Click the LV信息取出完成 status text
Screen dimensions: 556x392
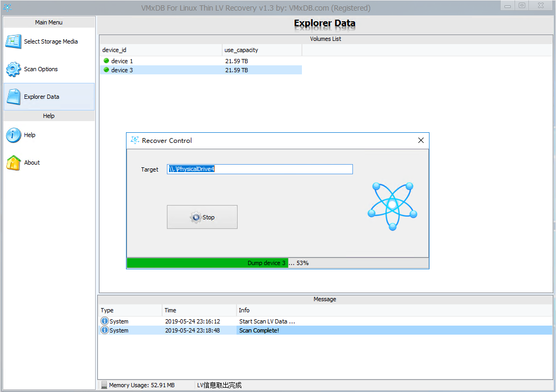tap(219, 385)
